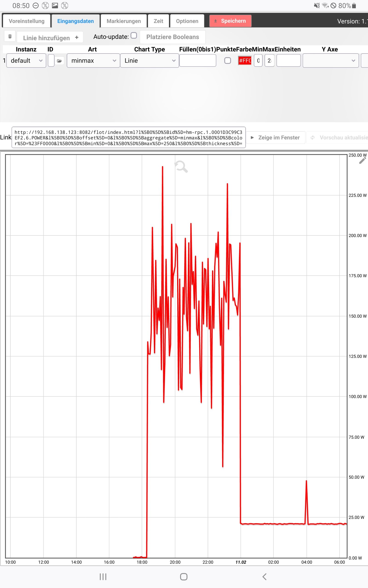Viewport: 368px width, 588px height.
Task: Click the ID text input field
Action: click(51, 60)
